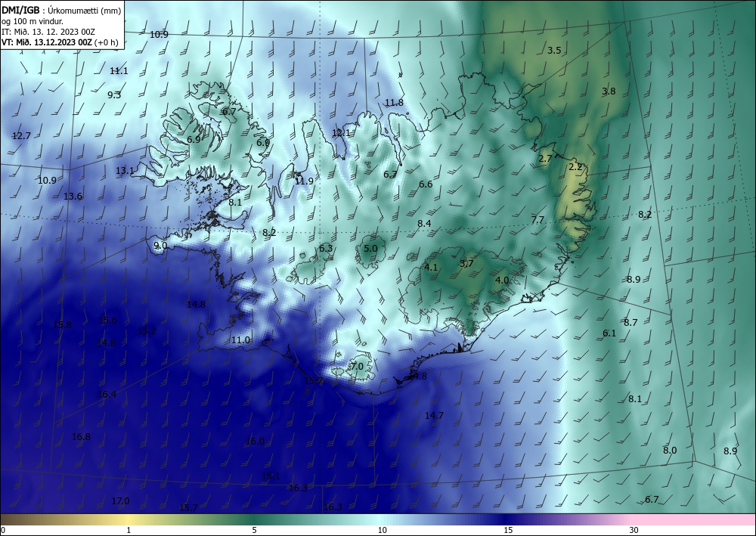Click the color scale tick label 15
This screenshot has width=756, height=536.
point(508,531)
